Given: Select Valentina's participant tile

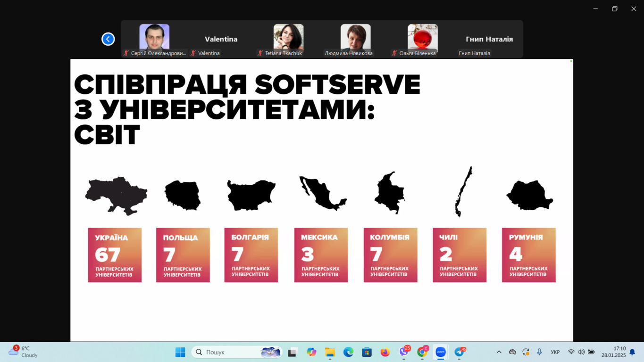Looking at the screenshot, I should [x=221, y=39].
